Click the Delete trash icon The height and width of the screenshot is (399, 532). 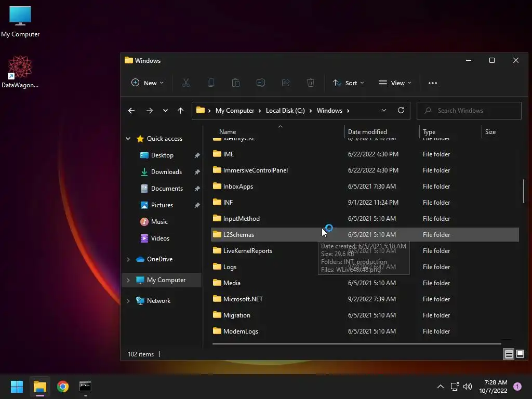(x=311, y=83)
